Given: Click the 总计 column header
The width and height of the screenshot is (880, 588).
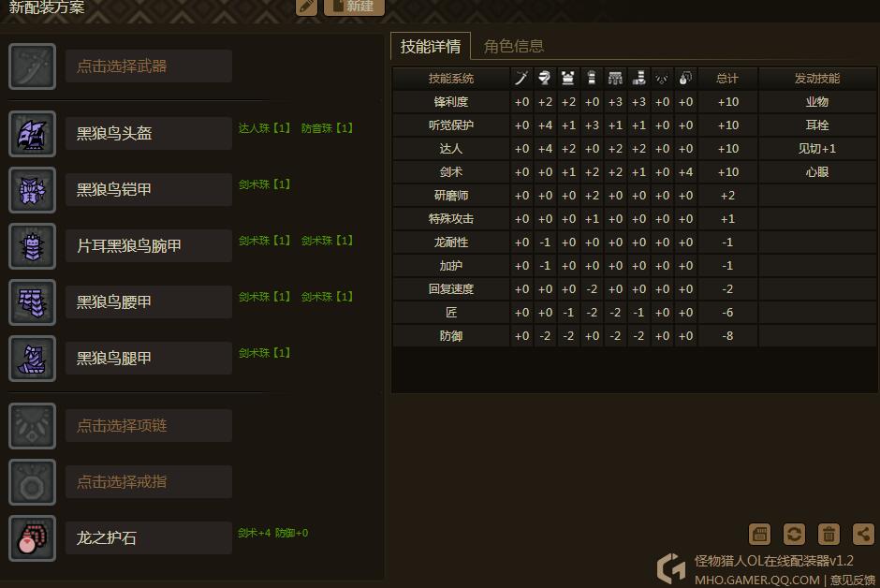Looking at the screenshot, I should 727,78.
